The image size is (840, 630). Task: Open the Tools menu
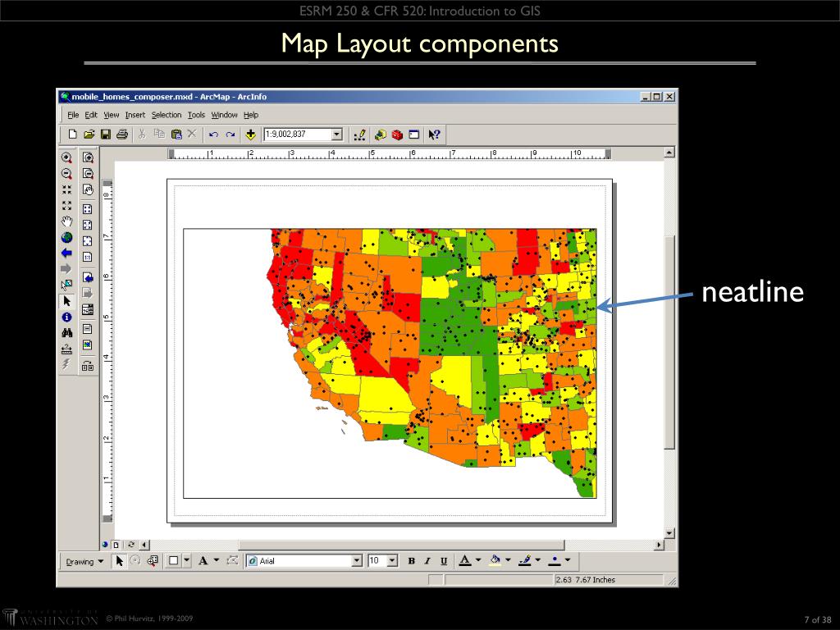[196, 115]
